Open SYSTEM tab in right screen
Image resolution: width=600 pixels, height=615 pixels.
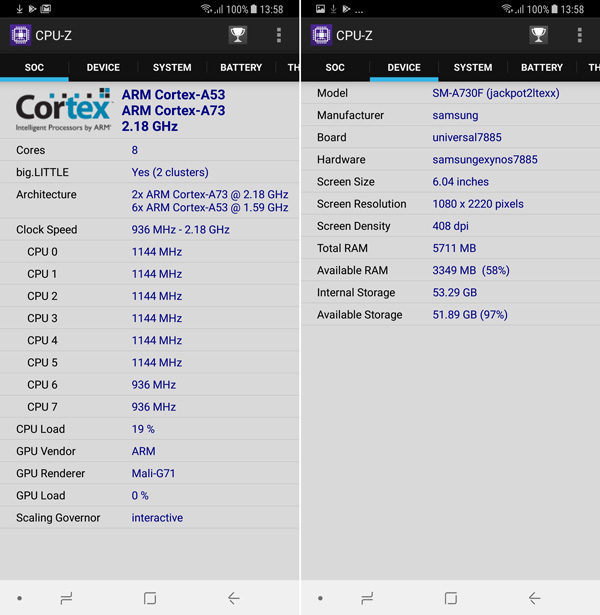click(x=473, y=68)
